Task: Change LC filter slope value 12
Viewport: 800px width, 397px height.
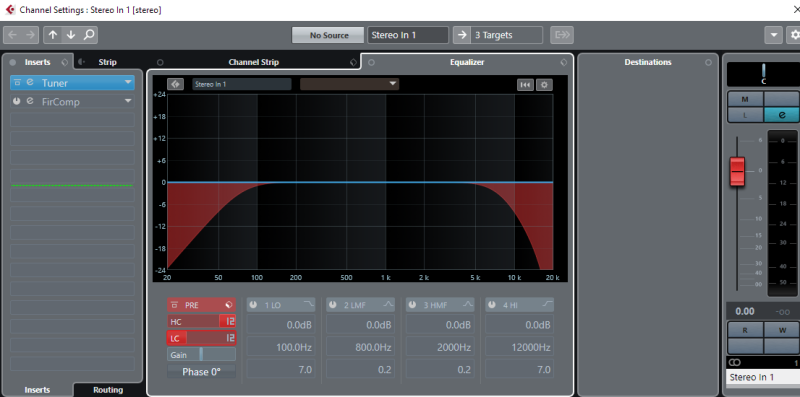Action: pos(230,338)
